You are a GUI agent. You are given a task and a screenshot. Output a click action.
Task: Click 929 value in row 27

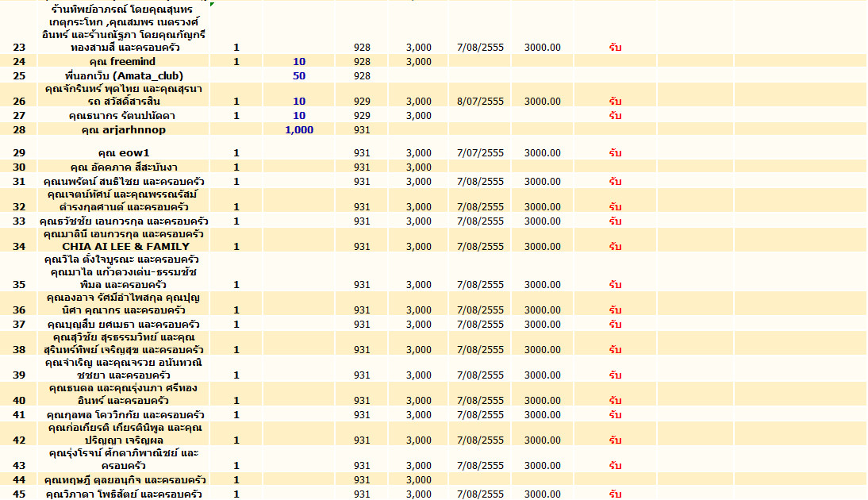tap(362, 116)
